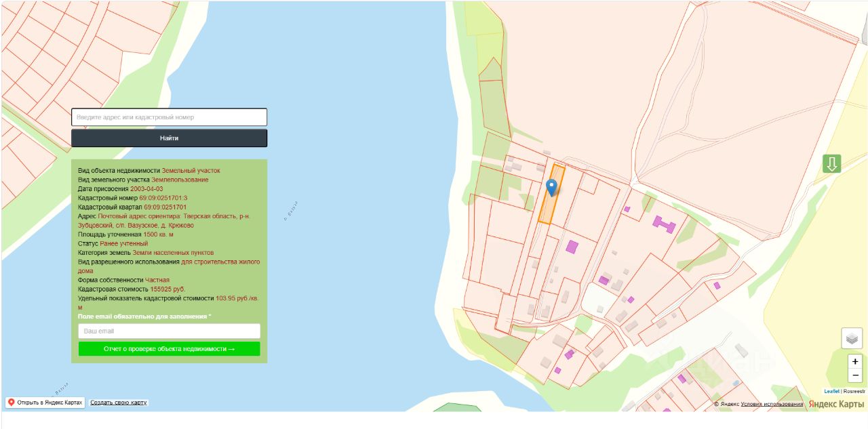Click the Яндекс Карты logo
Image resolution: width=868 pixels, height=429 pixels.
pyautogui.click(x=835, y=404)
